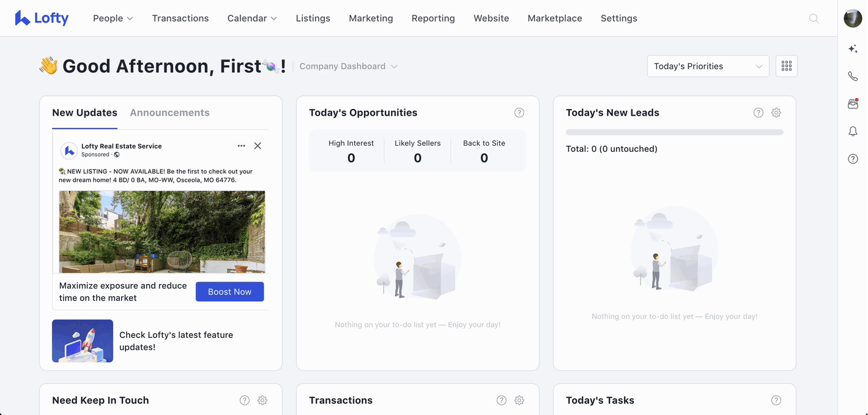The width and height of the screenshot is (868, 415).
Task: Open Check Lofty's latest feature updates link
Action: (176, 341)
